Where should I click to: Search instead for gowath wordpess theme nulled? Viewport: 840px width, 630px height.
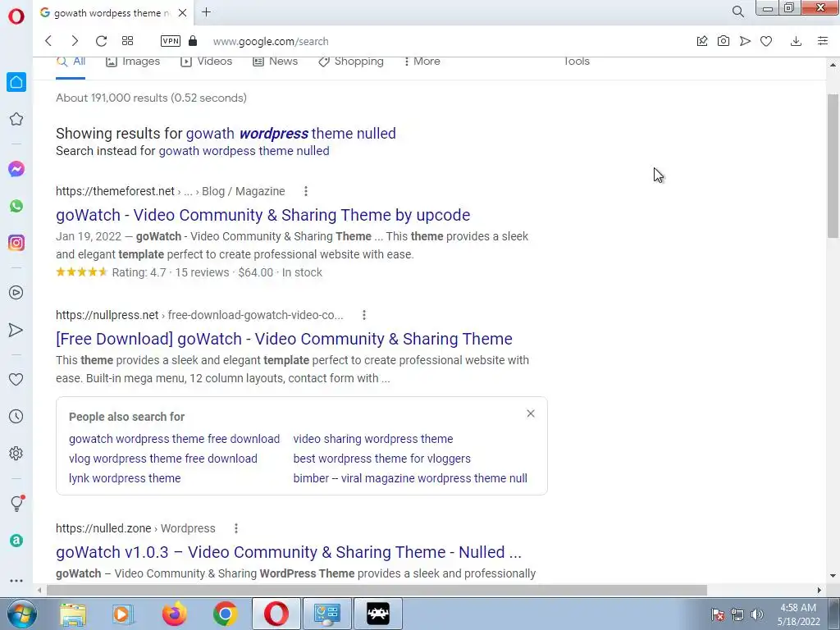244,151
